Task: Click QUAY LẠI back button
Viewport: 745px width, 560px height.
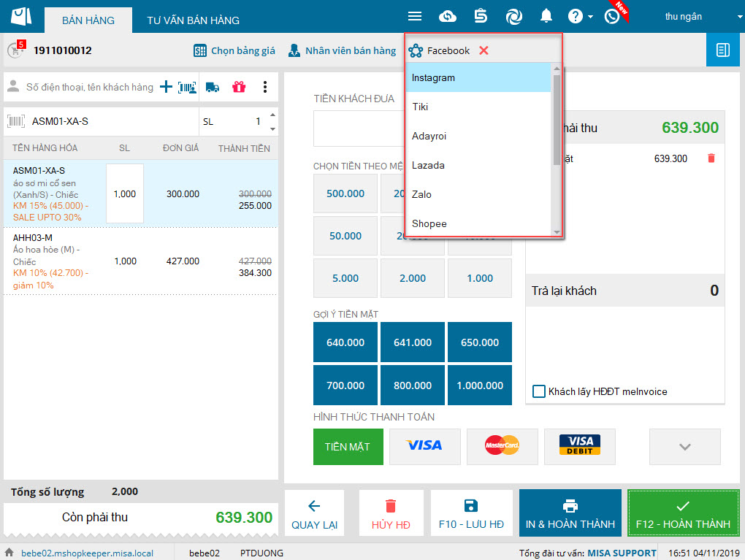Action: (x=315, y=513)
